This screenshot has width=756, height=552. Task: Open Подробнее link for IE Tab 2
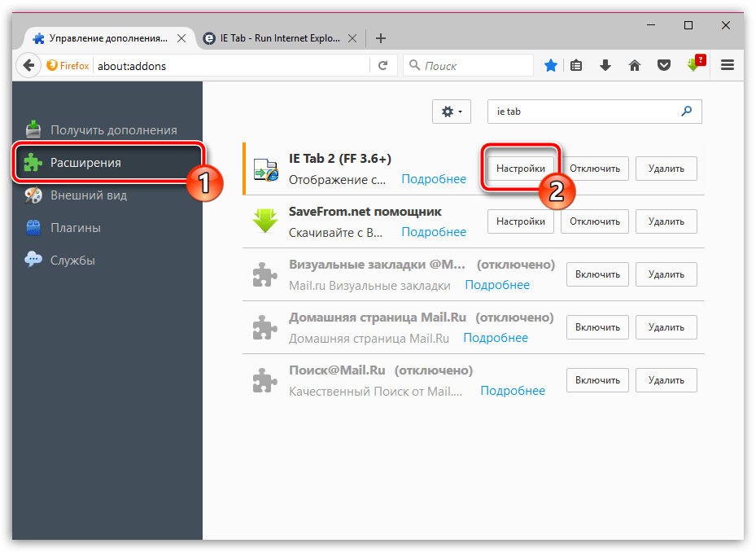coord(434,179)
